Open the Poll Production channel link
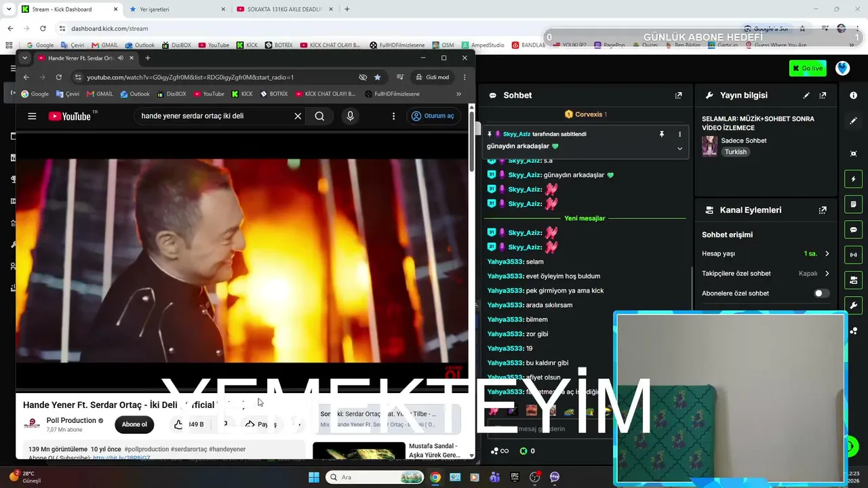 click(x=71, y=420)
